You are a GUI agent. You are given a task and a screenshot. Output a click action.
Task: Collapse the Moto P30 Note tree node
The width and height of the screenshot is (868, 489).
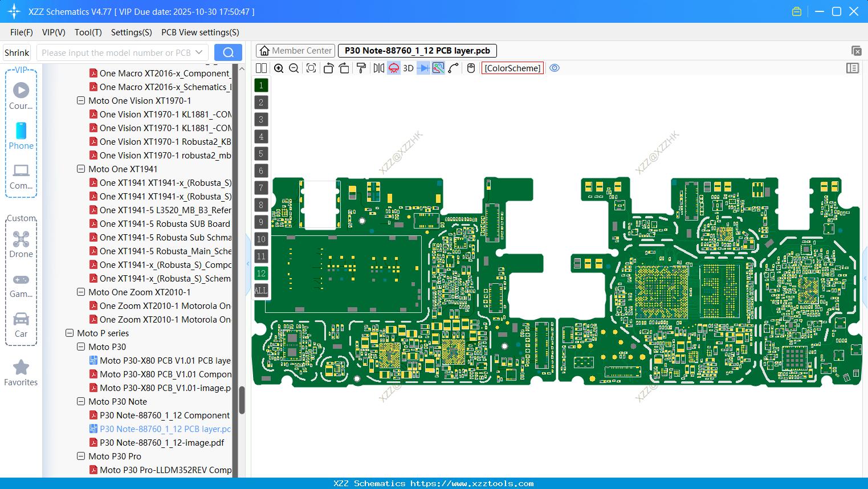click(80, 401)
